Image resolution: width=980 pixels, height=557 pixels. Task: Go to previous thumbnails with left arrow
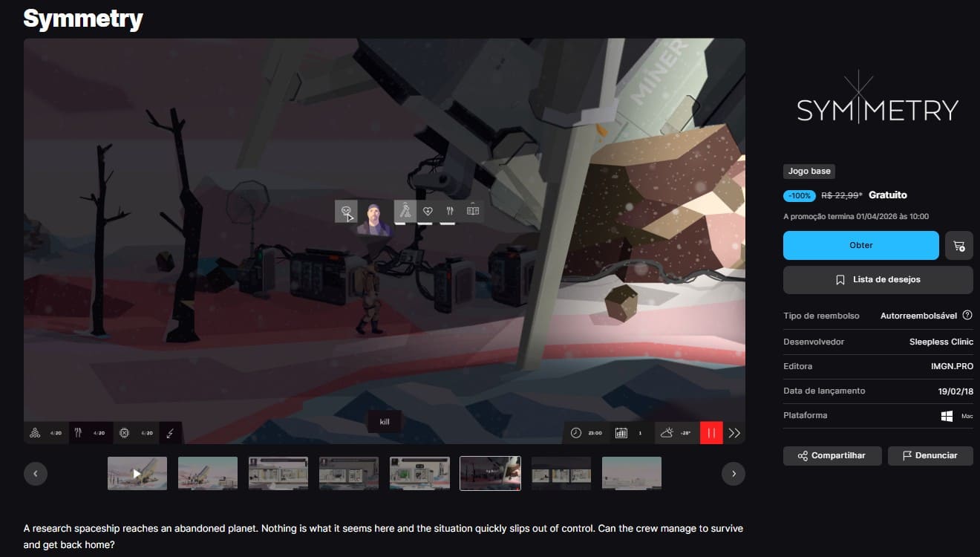coord(36,474)
